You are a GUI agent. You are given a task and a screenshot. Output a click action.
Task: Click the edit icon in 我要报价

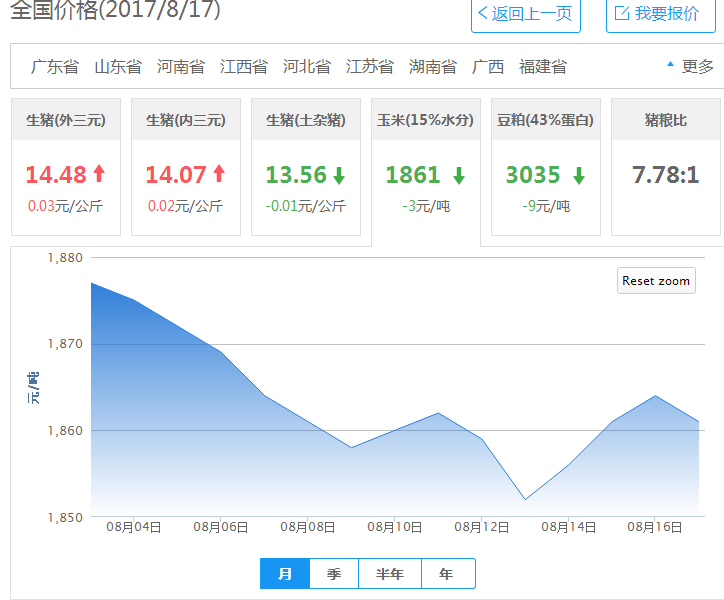click(621, 13)
